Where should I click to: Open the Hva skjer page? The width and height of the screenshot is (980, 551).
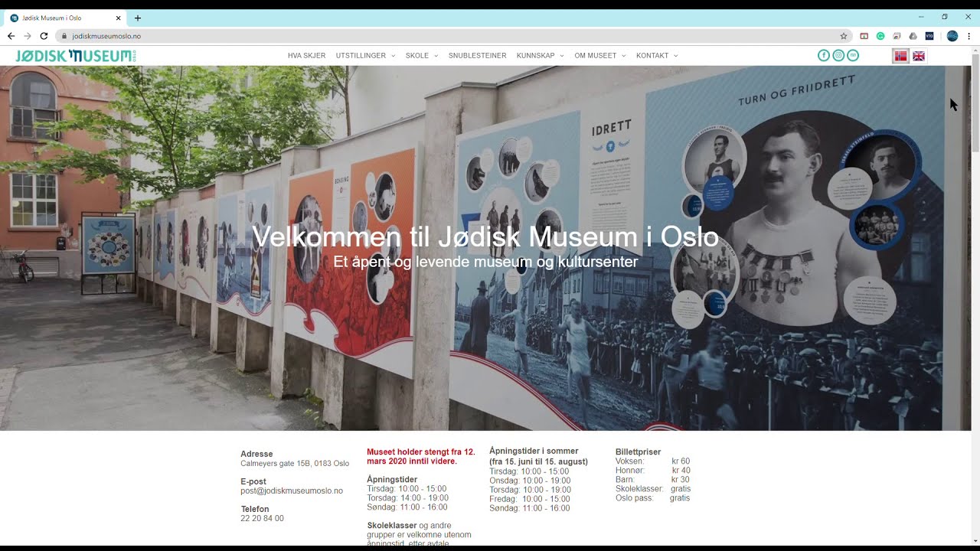click(306, 55)
